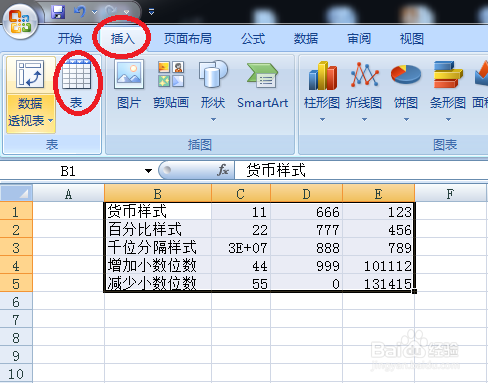This screenshot has height=383, width=488.
Task: Switch to the 视图 tab
Action: tap(412, 39)
